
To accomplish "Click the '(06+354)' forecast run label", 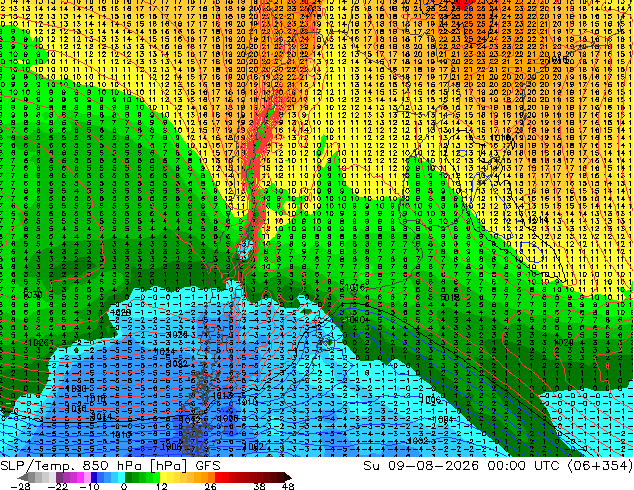I will tap(600, 465).
